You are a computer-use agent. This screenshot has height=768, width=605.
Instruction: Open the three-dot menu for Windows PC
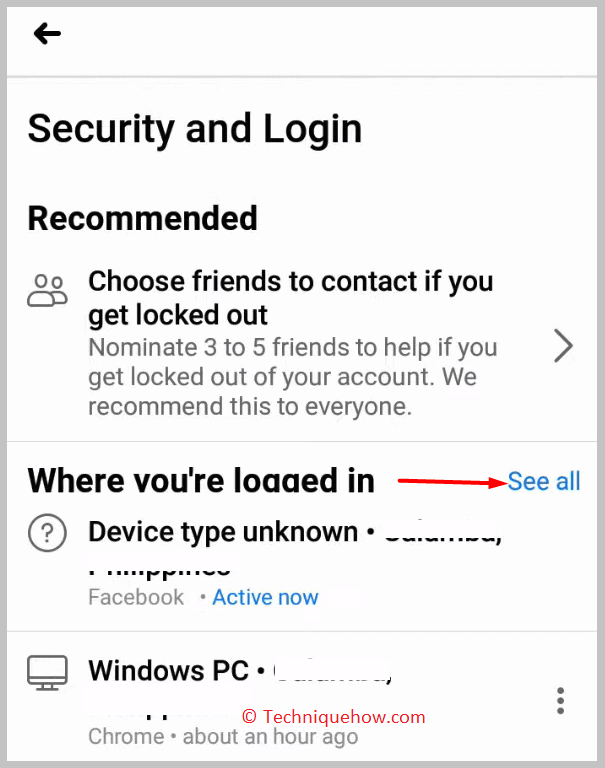click(x=560, y=701)
